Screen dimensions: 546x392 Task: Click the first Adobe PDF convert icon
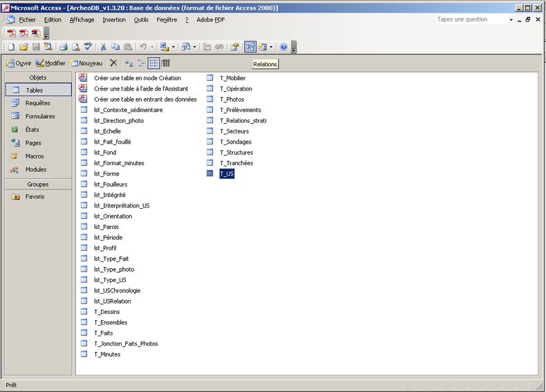tap(12, 33)
